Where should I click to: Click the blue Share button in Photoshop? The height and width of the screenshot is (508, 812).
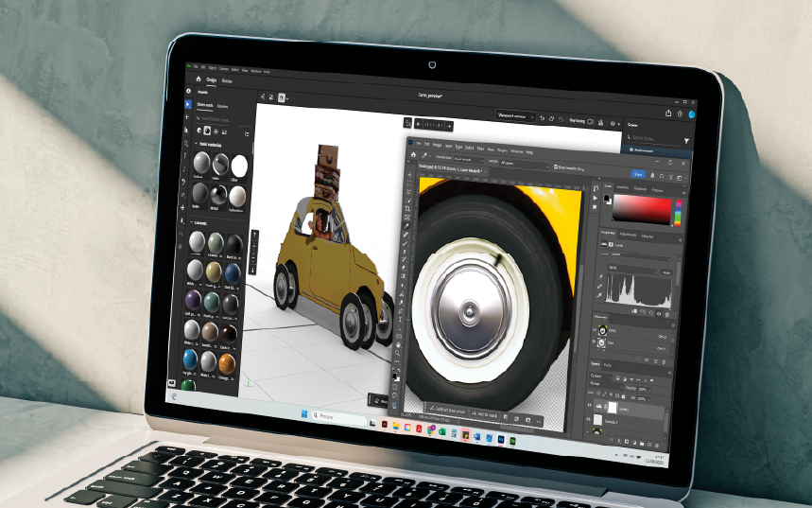pos(638,174)
